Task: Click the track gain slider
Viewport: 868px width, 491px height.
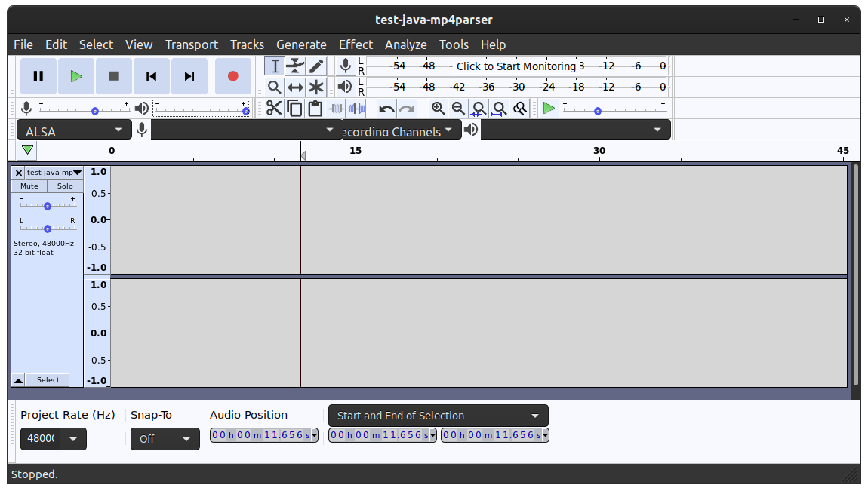Action: [x=48, y=205]
